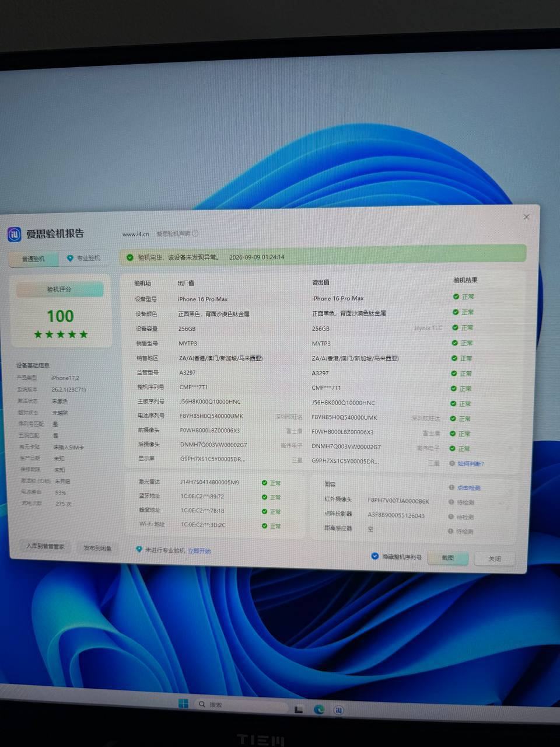The image size is (560, 747).
Task: Click the 正常 check icon for 主板序列号
Action: click(453, 403)
